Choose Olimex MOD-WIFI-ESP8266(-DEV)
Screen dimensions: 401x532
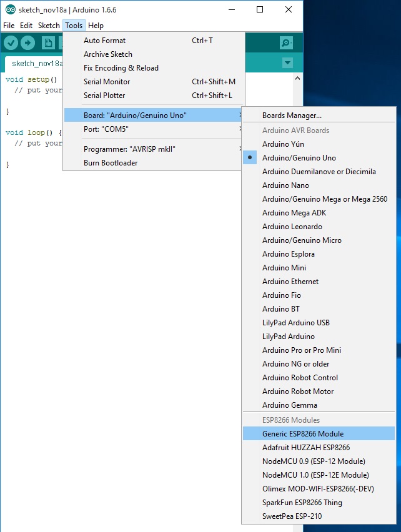[x=319, y=488]
